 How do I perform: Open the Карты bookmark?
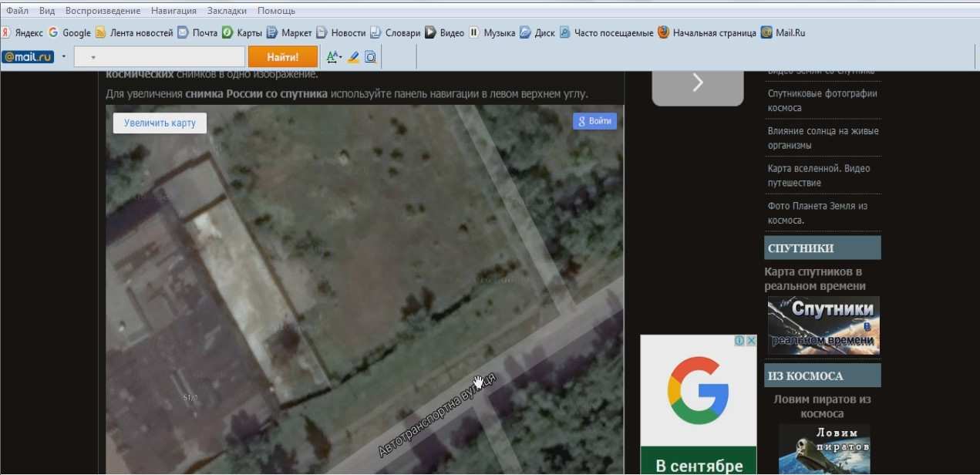242,33
